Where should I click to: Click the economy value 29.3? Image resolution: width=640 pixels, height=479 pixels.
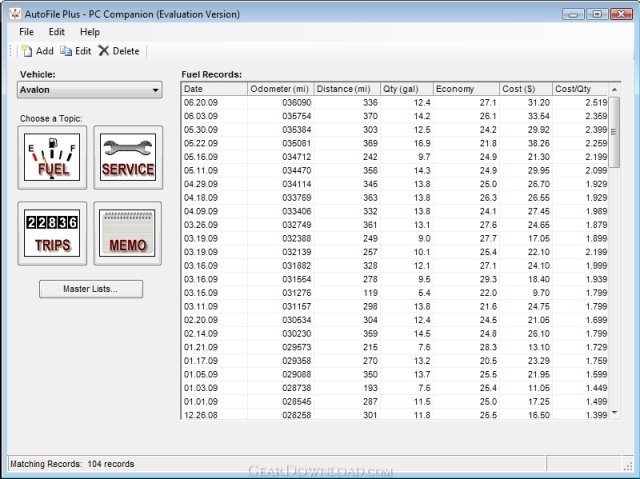coord(488,279)
